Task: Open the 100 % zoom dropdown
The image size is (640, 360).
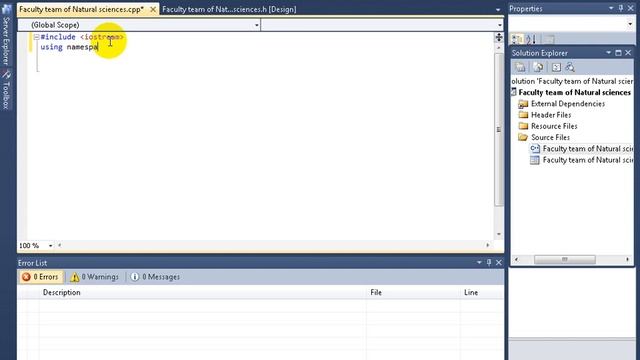Action: 51,246
